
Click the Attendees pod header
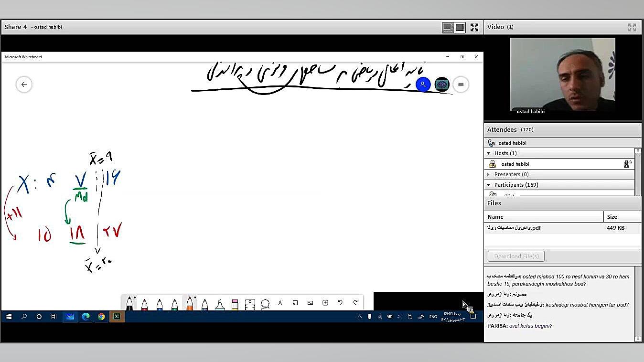[562, 129]
